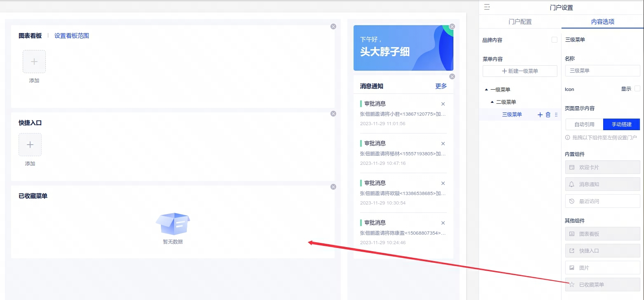
Task: Click the 名称 input field
Action: click(602, 71)
